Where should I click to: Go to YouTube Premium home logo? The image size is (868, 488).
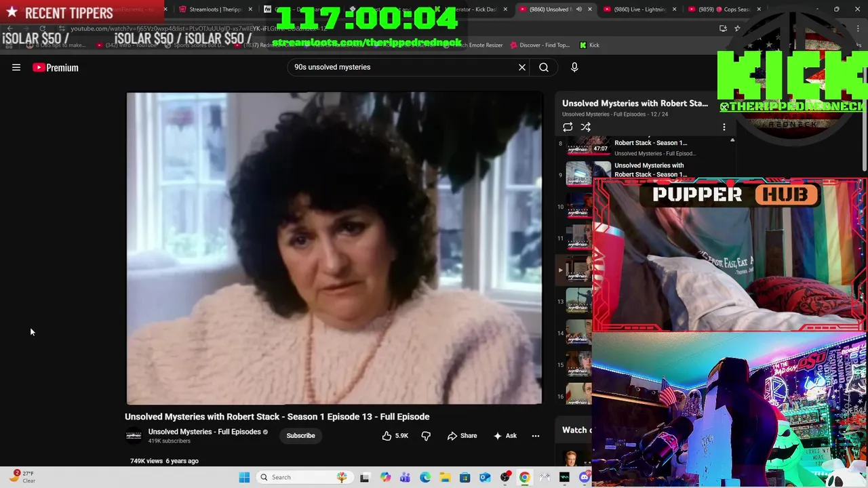pyautogui.click(x=56, y=67)
